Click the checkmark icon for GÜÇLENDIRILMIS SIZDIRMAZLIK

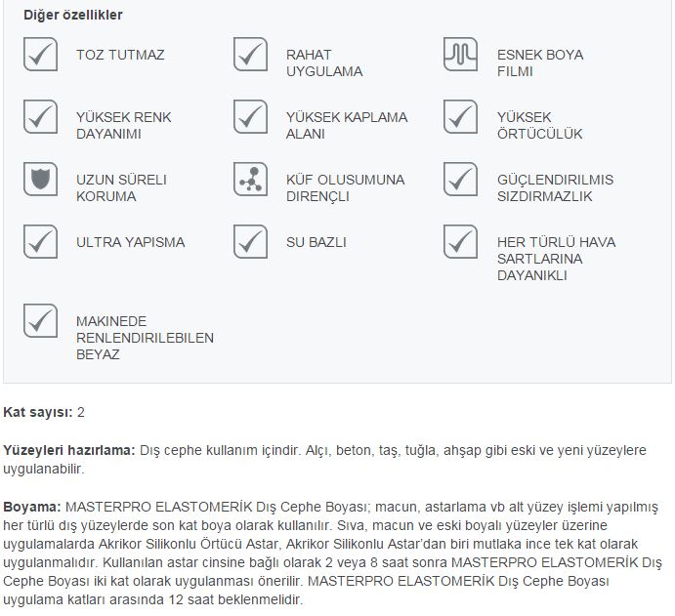(461, 179)
